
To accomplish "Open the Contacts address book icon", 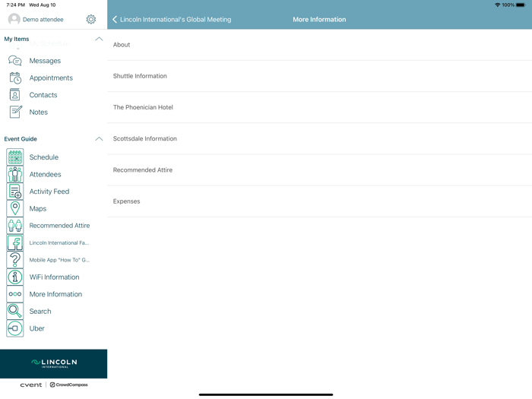I will (x=15, y=95).
